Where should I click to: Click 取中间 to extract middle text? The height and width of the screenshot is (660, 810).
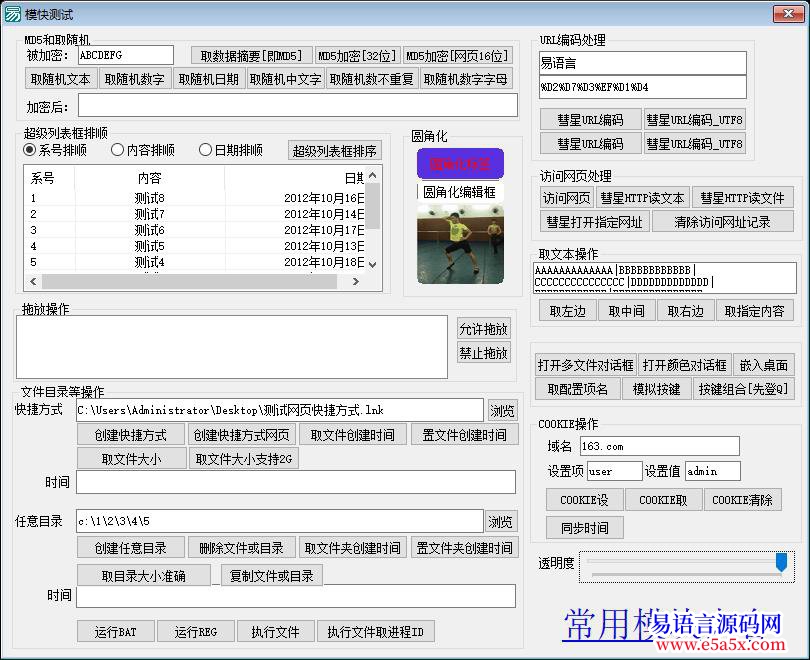(x=627, y=309)
